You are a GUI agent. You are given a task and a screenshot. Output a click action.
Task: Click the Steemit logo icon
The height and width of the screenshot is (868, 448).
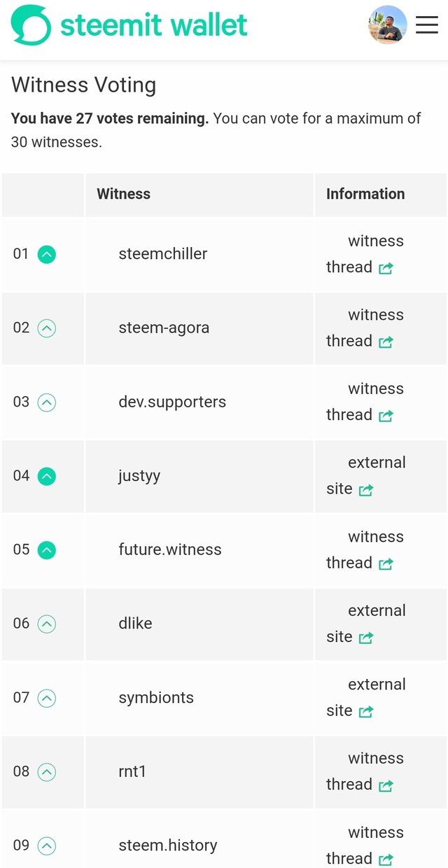[x=31, y=25]
